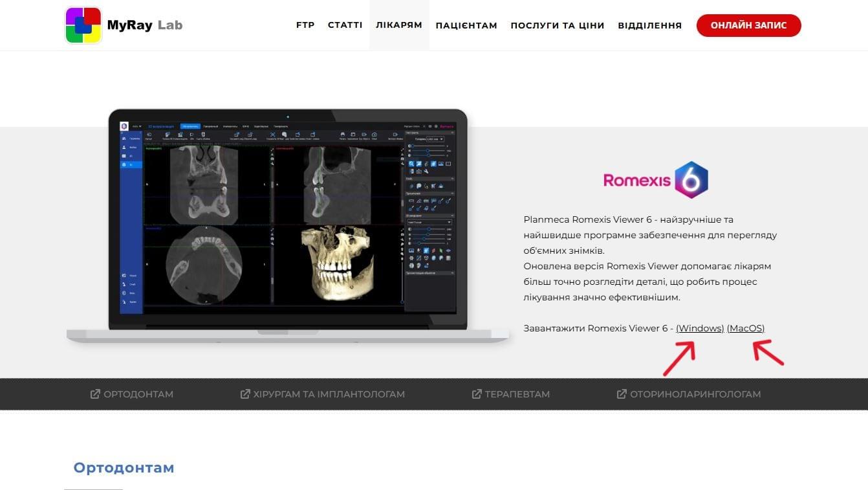Click the MyRay Lab colorful square logo
Image resolution: width=868 pixels, height=490 pixels.
point(83,25)
